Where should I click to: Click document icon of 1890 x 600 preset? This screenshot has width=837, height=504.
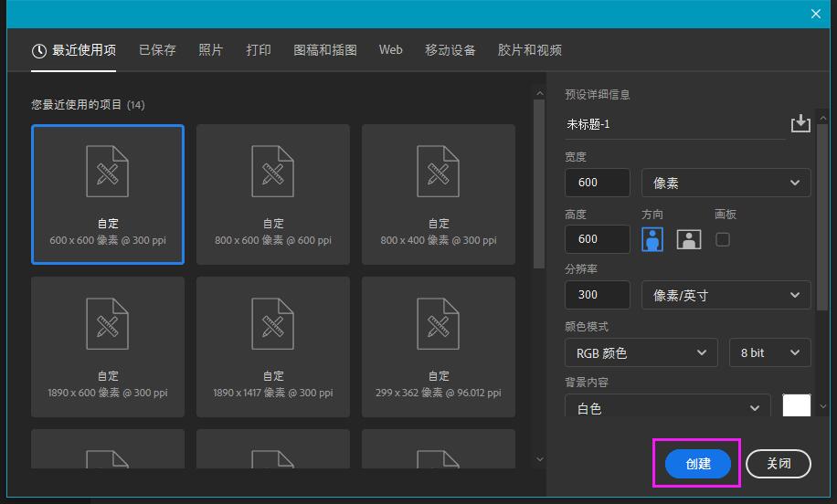107,324
